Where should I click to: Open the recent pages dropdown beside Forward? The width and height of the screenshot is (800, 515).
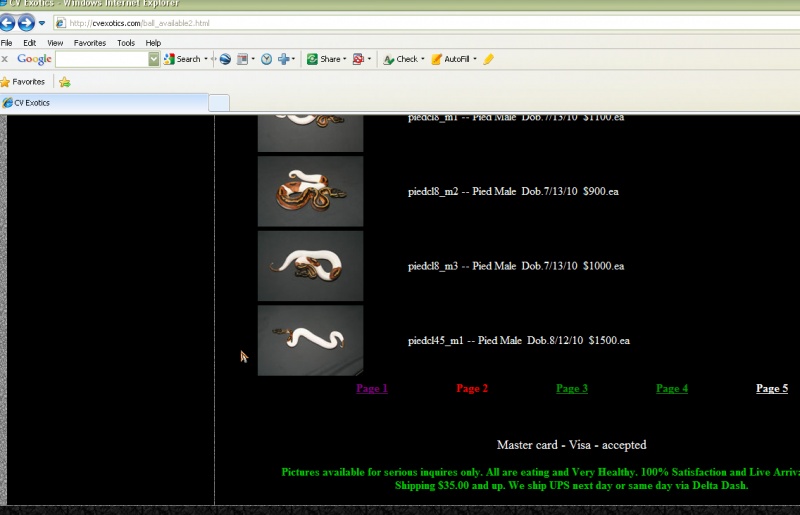tap(42, 23)
